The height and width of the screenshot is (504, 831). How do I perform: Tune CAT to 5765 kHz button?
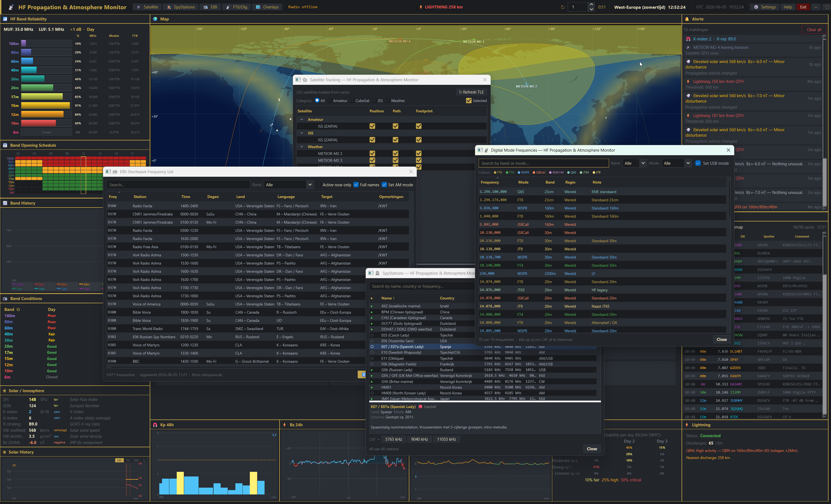point(393,439)
